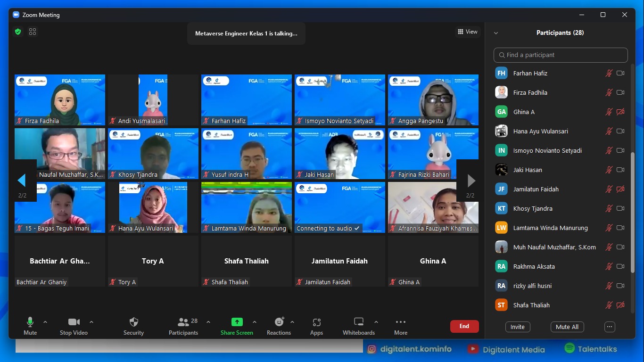
Task: Toggle the Mute microphone button
Action: point(30,322)
